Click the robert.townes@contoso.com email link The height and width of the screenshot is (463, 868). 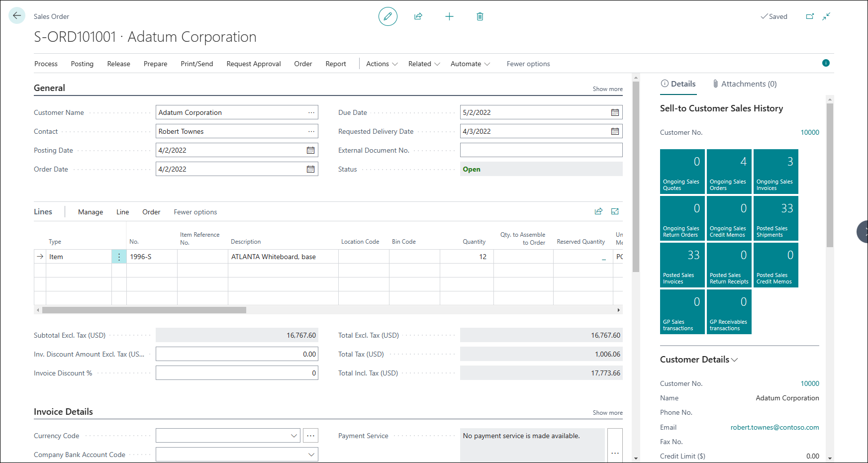[x=774, y=427]
